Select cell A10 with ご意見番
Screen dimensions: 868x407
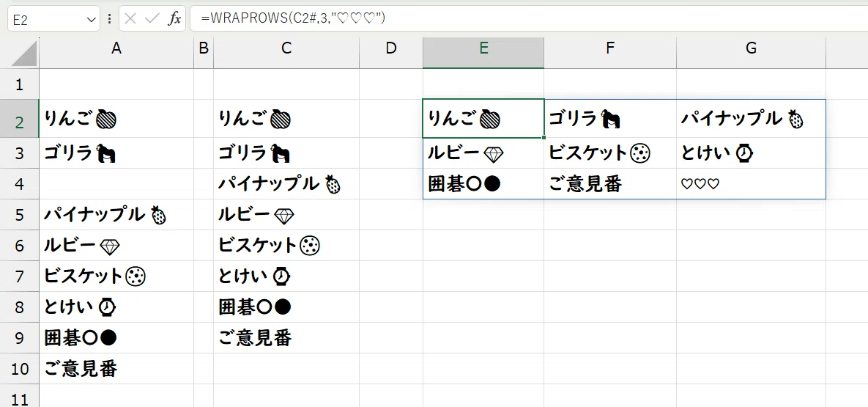click(x=116, y=368)
